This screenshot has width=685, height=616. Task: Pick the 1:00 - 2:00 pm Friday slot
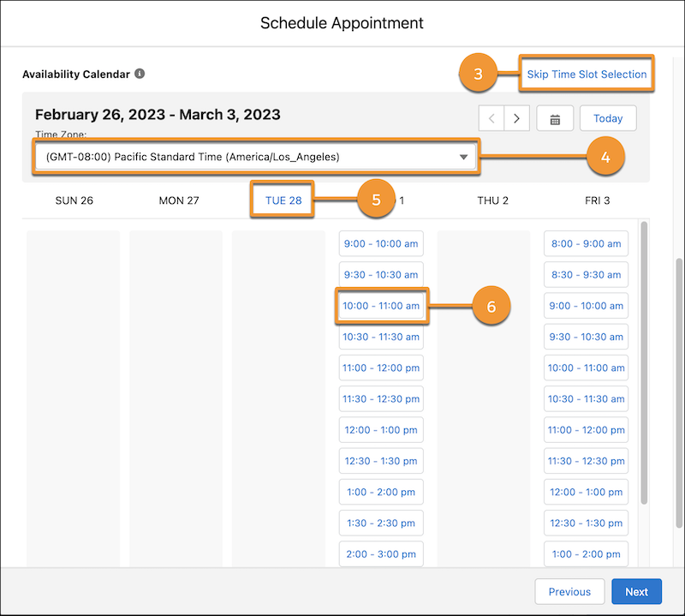point(586,554)
